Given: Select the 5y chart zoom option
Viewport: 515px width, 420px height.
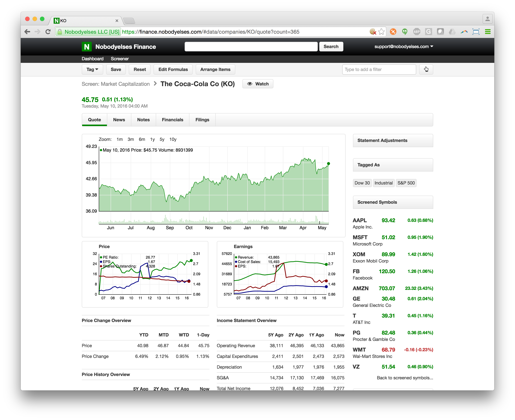Looking at the screenshot, I should [162, 139].
